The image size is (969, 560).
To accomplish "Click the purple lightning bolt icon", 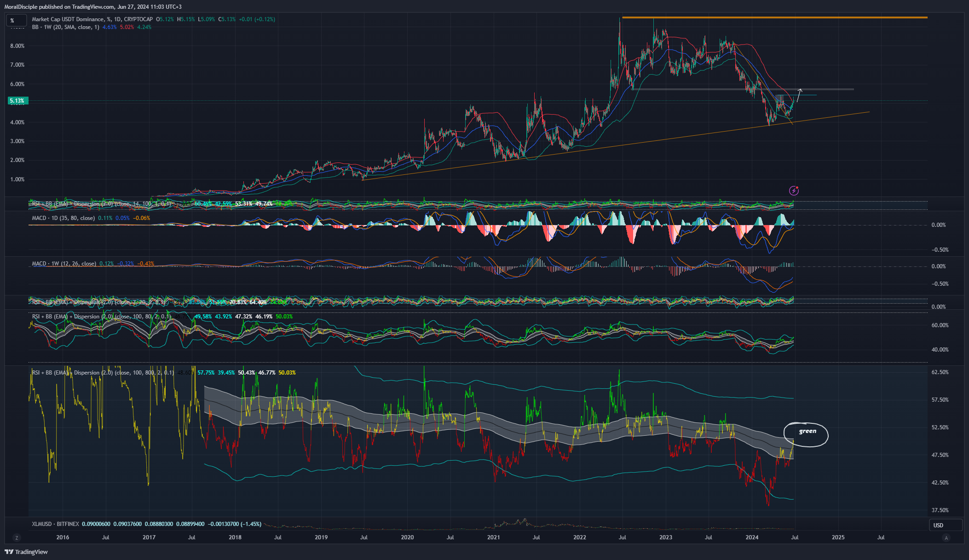I will [x=794, y=191].
